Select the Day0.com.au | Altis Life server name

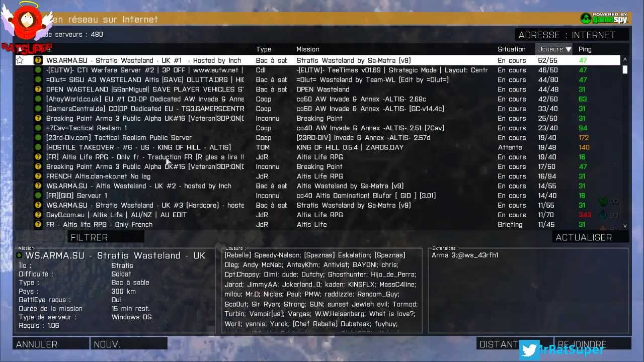(116, 215)
